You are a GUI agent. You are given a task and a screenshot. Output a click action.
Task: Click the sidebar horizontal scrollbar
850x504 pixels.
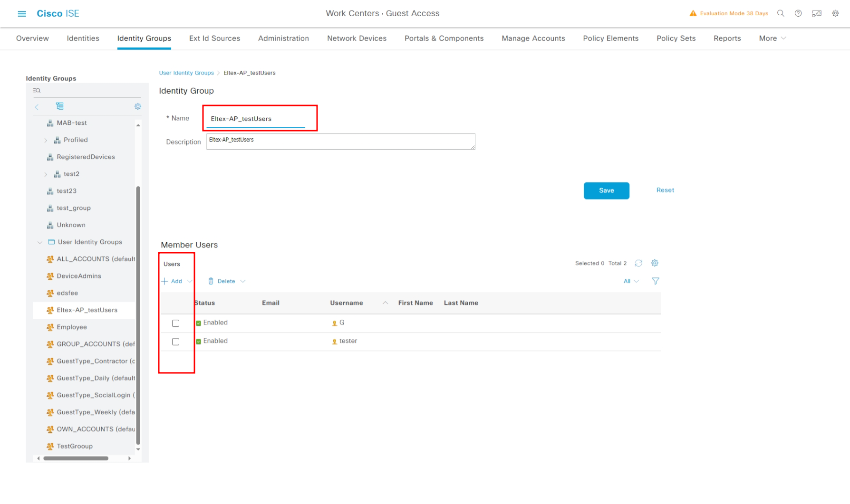coord(76,458)
